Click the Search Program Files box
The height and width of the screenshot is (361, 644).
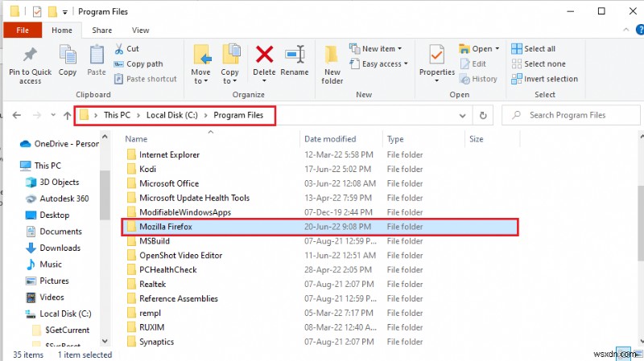[x=571, y=115]
